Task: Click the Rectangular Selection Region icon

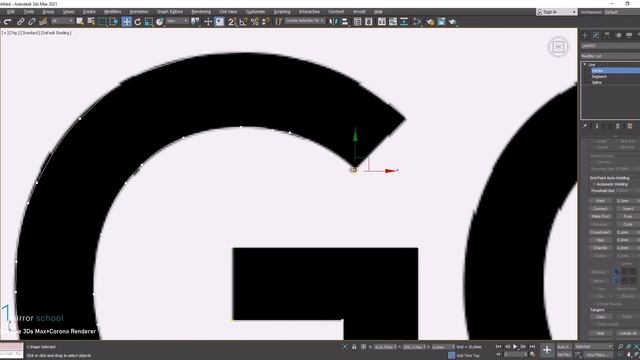Action: click(102, 22)
